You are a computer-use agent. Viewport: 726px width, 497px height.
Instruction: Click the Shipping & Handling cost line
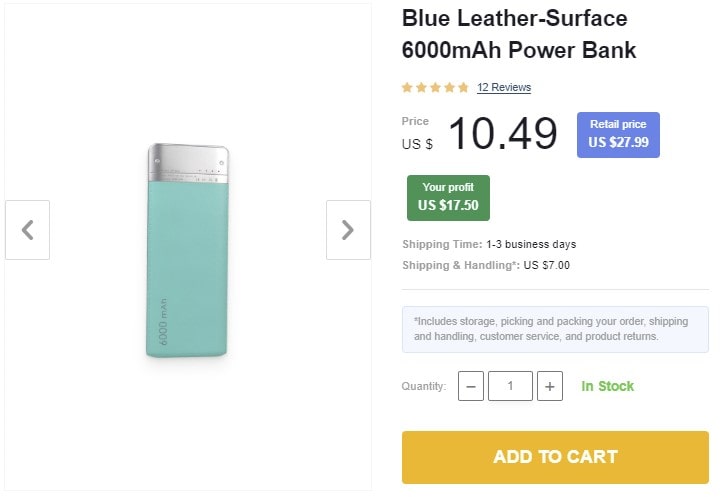tap(486, 265)
